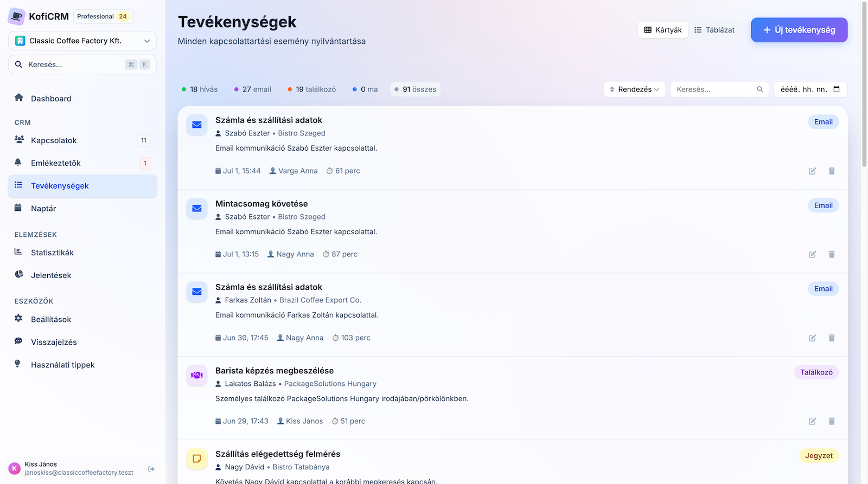Open the Dashboard home icon
The image size is (868, 484).
pyautogui.click(x=19, y=98)
